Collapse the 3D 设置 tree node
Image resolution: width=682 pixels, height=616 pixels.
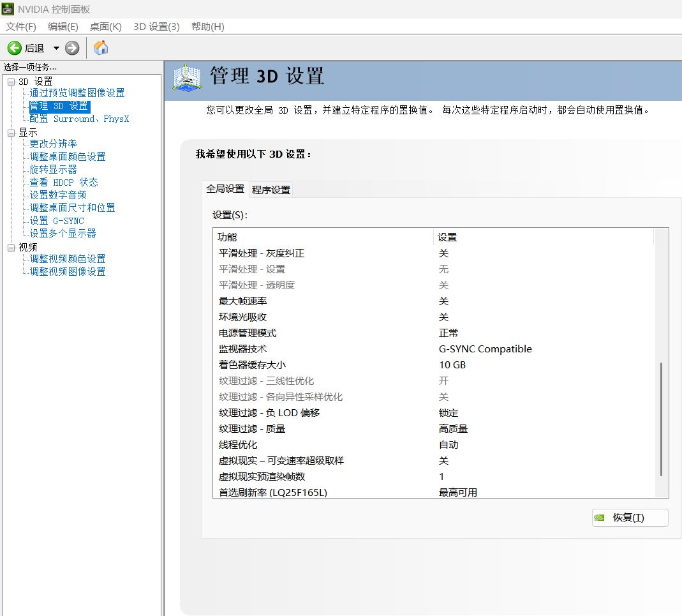pos(11,82)
